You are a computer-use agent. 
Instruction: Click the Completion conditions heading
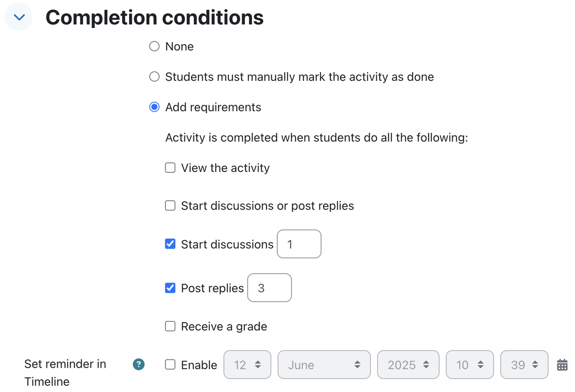click(x=155, y=17)
